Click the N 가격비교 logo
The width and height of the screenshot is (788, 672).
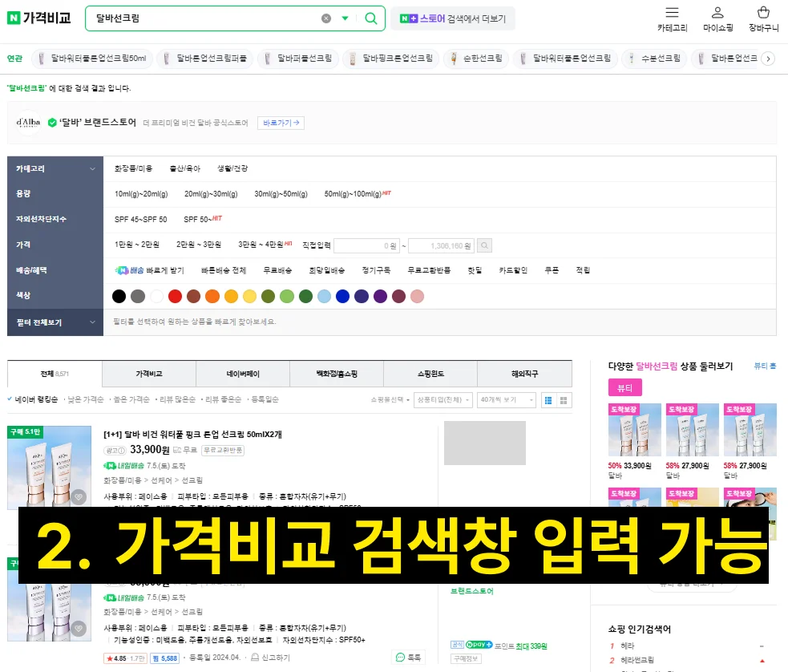point(38,18)
